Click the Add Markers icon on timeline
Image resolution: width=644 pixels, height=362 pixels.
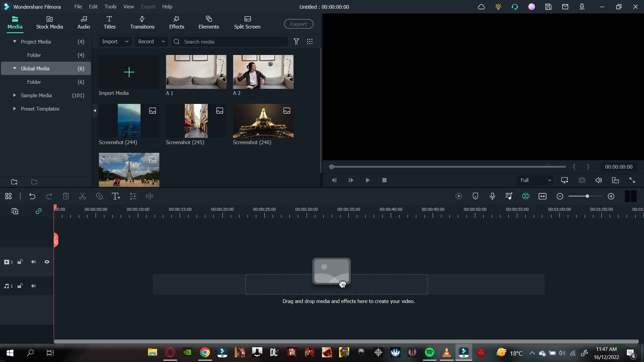pyautogui.click(x=476, y=196)
